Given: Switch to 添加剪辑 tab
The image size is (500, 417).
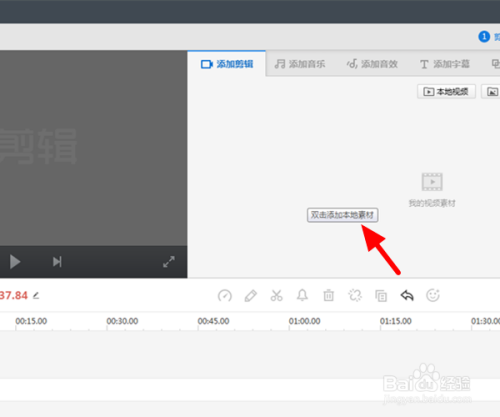Looking at the screenshot, I should pyautogui.click(x=227, y=64).
